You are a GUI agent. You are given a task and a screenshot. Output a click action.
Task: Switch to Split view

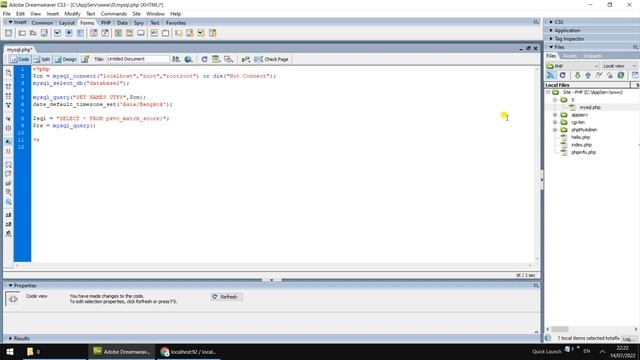[42, 59]
